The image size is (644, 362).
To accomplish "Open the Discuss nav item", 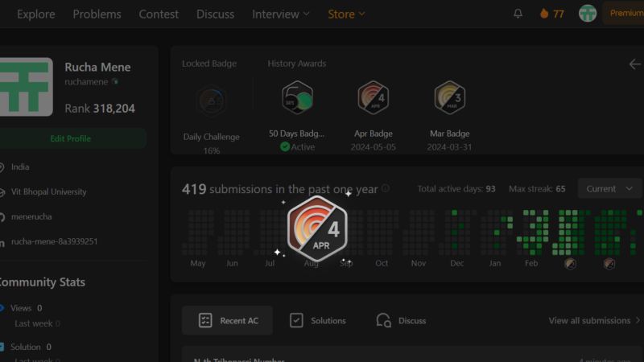I will point(215,14).
